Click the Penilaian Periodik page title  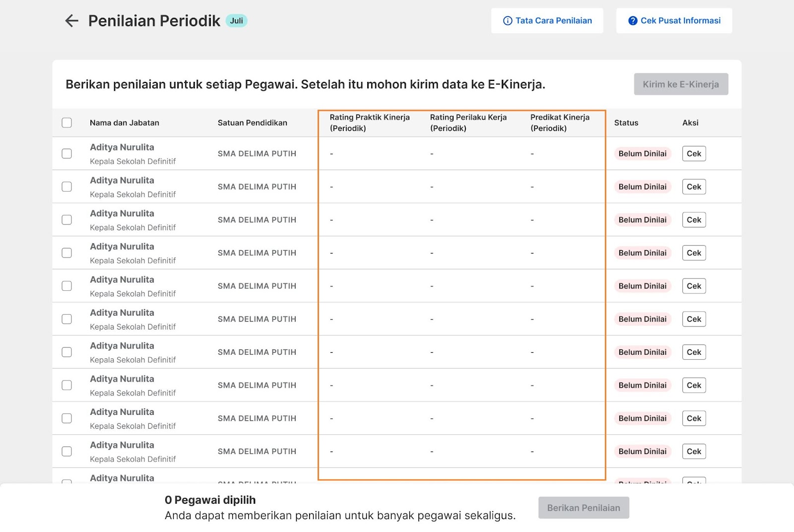tap(154, 21)
